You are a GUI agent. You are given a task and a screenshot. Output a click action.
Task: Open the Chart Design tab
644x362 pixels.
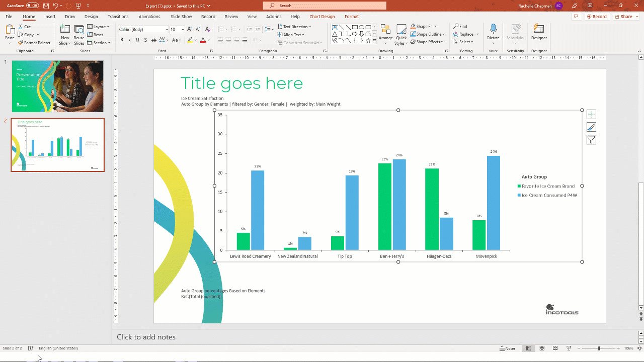click(x=322, y=17)
